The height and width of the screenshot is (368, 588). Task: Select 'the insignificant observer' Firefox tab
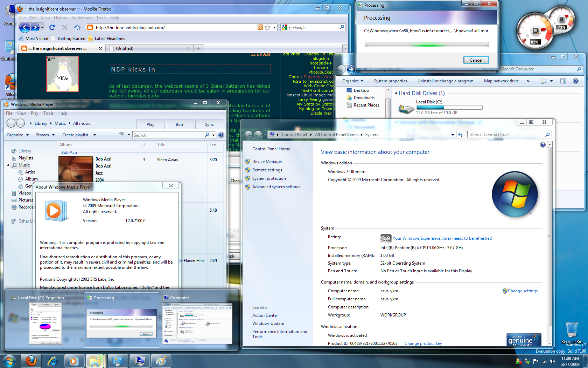(61, 48)
